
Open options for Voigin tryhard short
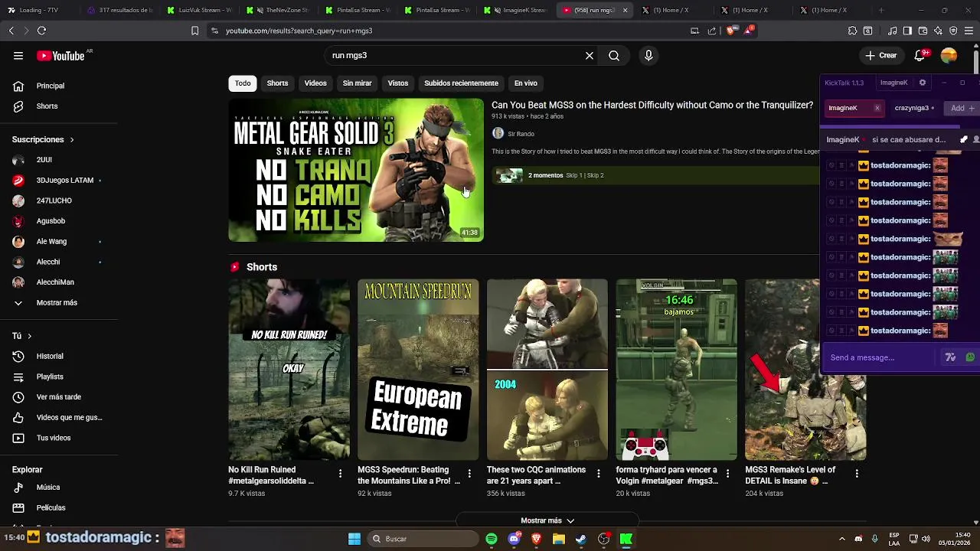tap(728, 474)
